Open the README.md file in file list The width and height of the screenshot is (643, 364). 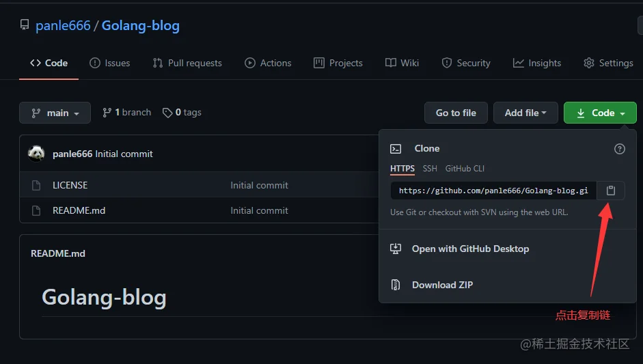[x=79, y=210]
